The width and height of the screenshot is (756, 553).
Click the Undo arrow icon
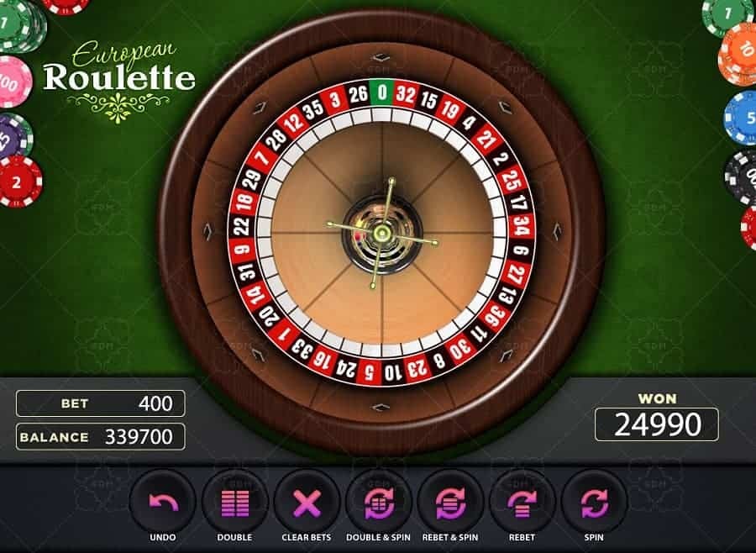162,503
